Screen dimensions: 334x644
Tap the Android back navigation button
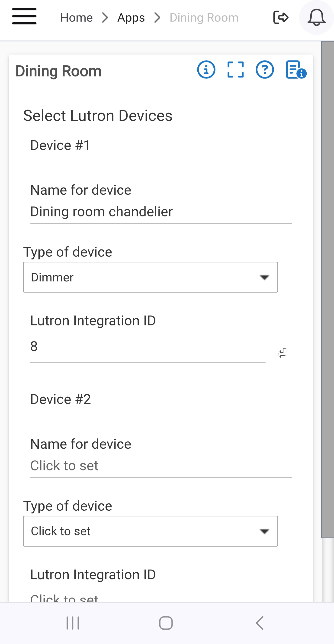[x=260, y=623]
